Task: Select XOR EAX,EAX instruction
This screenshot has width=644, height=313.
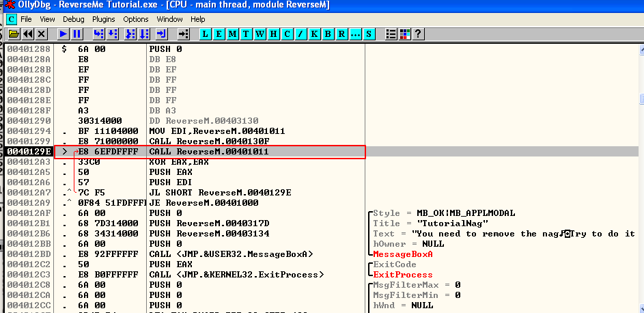Action: 179,162
